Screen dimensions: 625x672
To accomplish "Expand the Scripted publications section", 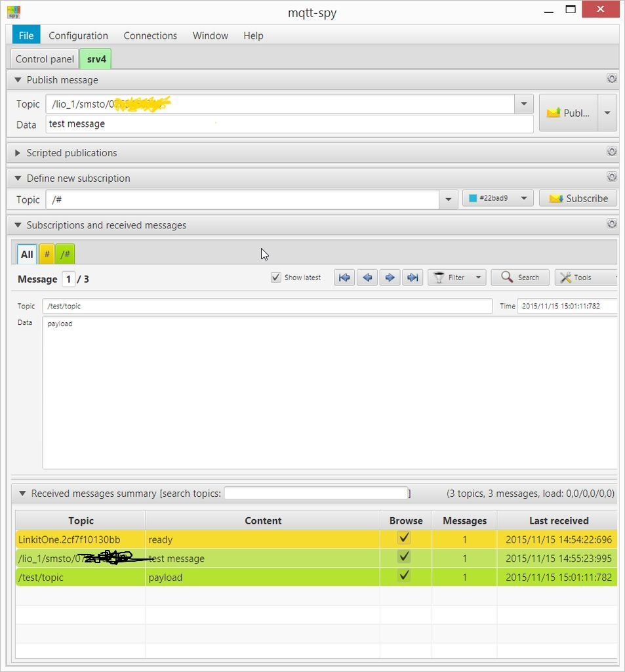I will click(x=18, y=152).
